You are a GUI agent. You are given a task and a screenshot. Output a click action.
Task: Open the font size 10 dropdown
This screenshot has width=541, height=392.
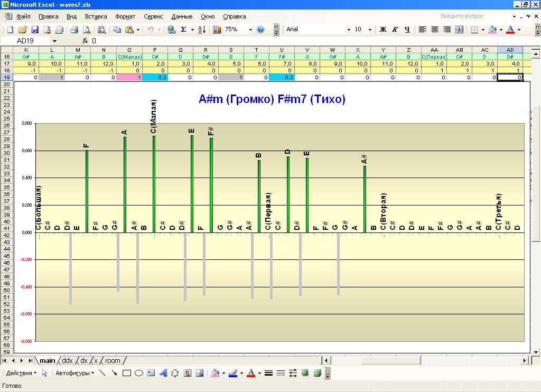pyautogui.click(x=370, y=30)
